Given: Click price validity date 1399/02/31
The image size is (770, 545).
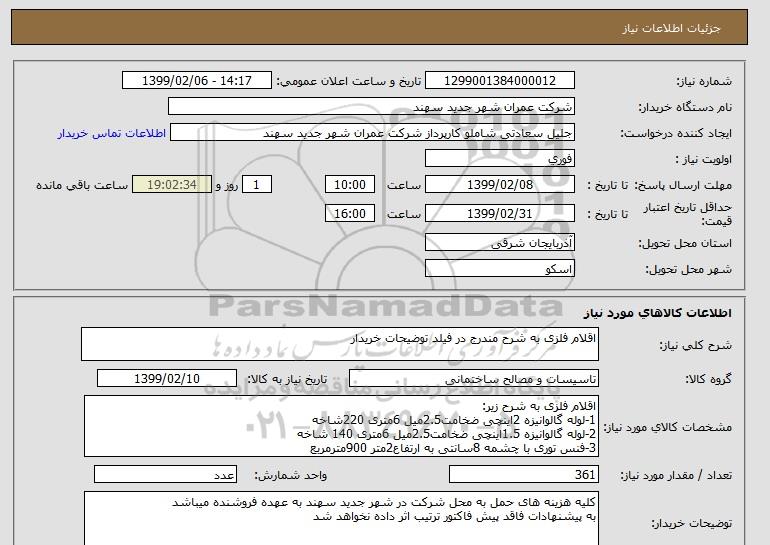Looking at the screenshot, I should 500,214.
